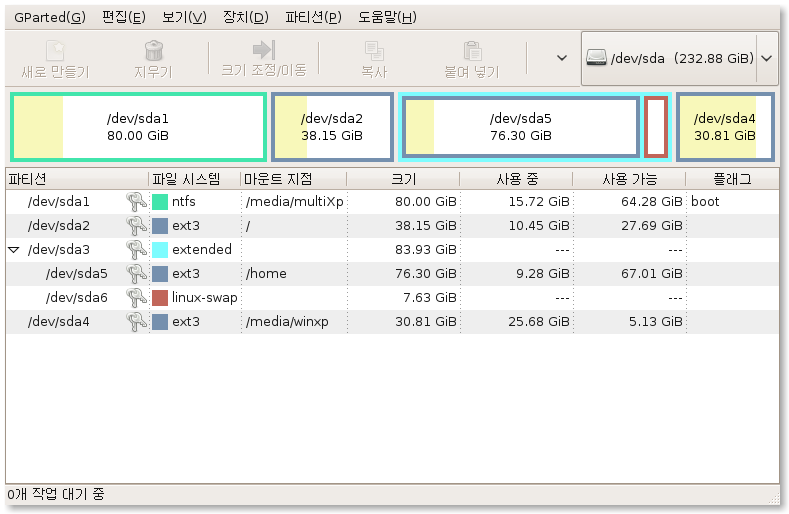Open the 파티션(P) menu
This screenshot has height=514, width=789.
[313, 18]
